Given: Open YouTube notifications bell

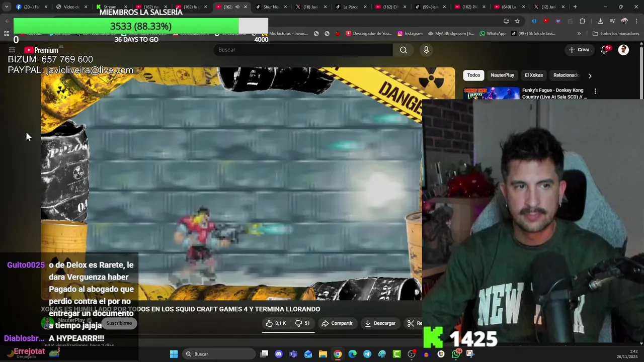Looking at the screenshot, I should (605, 50).
